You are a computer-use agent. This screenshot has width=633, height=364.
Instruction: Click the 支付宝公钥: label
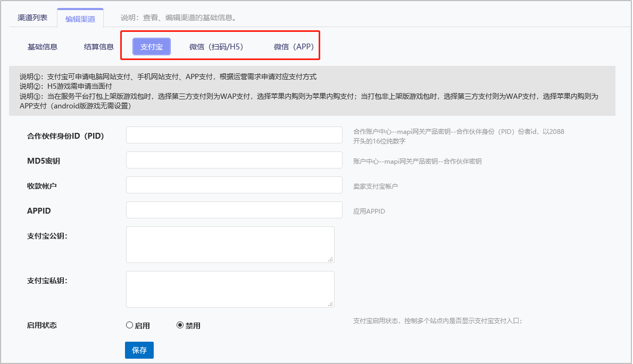click(47, 236)
